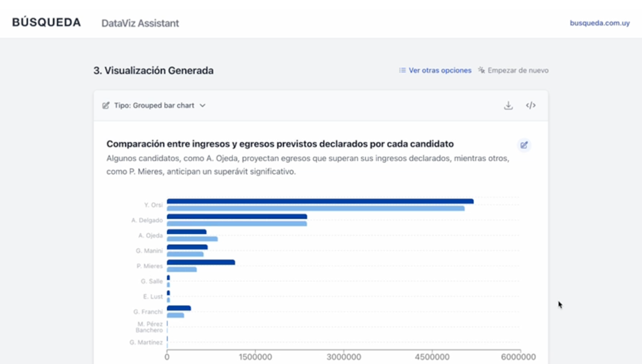Open Ver otras opciones
Viewport: 642px width, 364px height.
click(x=440, y=70)
